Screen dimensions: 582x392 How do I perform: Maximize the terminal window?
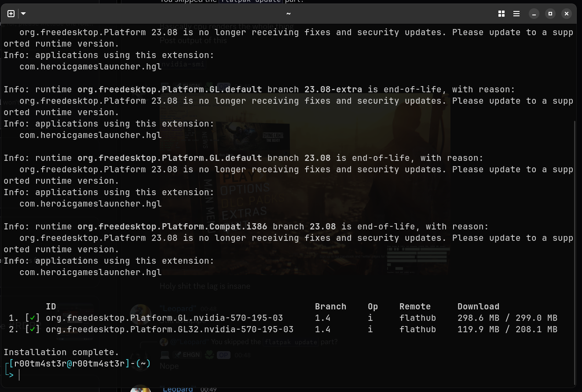550,14
